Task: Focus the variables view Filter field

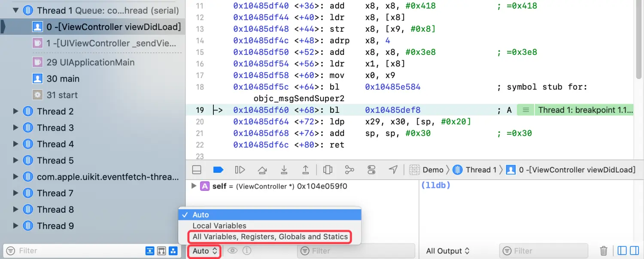Action: (x=356, y=251)
